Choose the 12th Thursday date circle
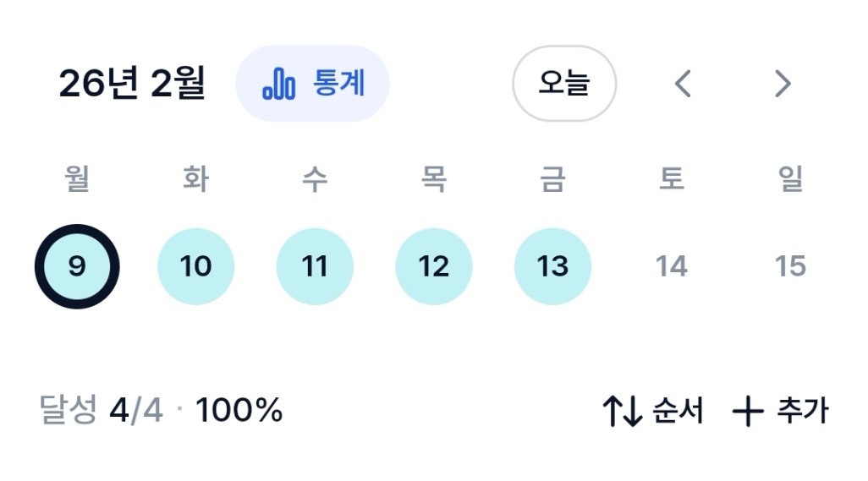 click(x=434, y=266)
